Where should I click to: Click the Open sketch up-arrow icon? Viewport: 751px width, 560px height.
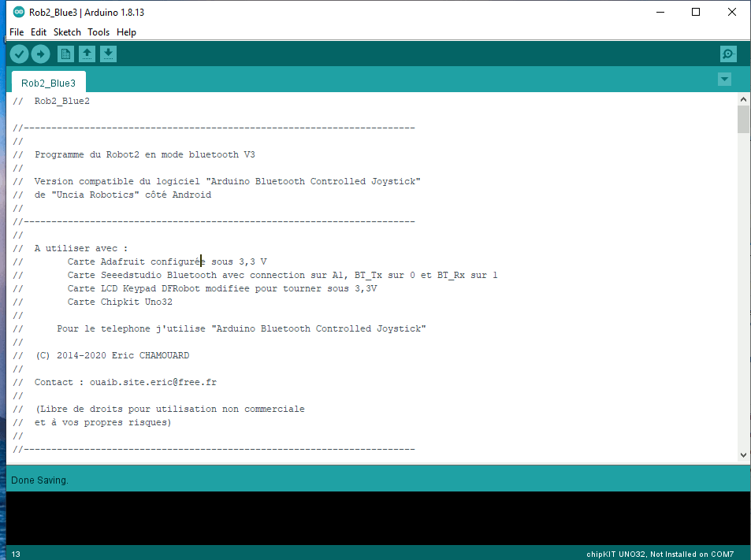click(87, 54)
